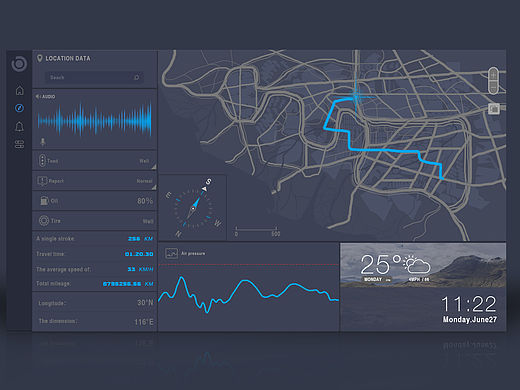This screenshot has height=390, width=520.
Task: Click Travel time value 01.20.30
Action: pos(139,254)
